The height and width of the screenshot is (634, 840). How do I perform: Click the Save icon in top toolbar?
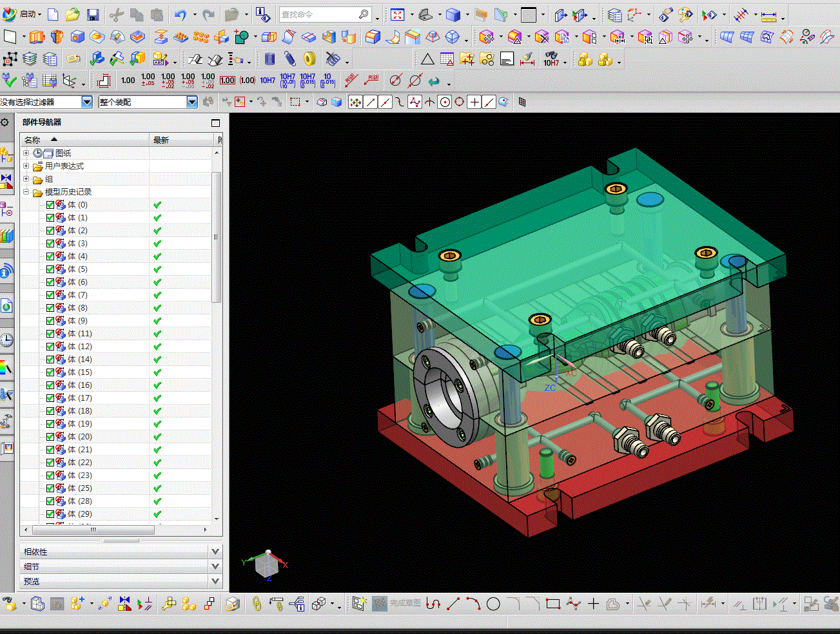[92, 14]
